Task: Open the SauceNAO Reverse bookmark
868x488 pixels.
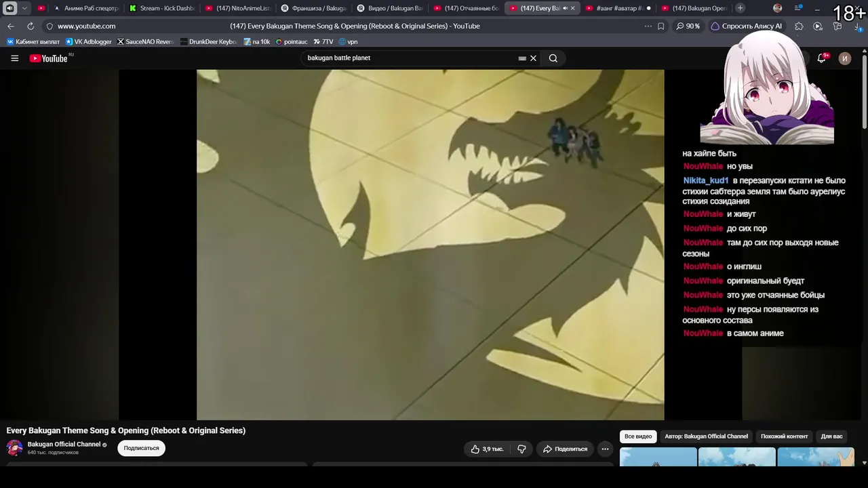Action: [146, 42]
